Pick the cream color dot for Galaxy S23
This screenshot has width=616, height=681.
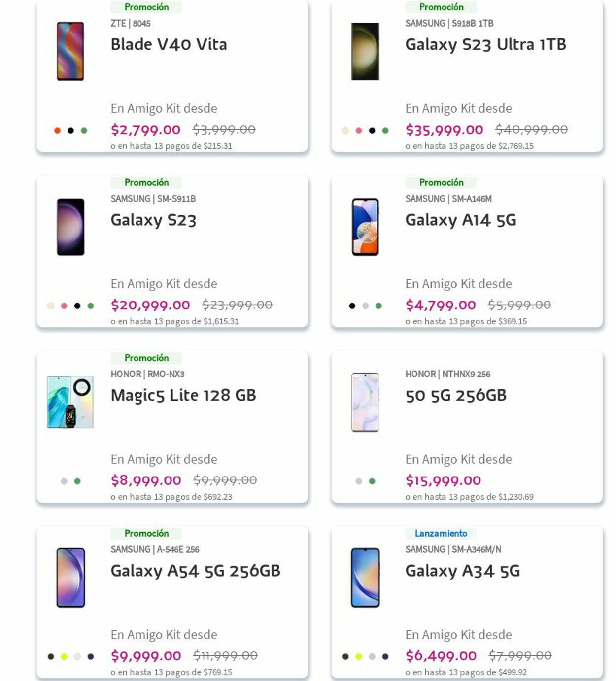(50, 306)
